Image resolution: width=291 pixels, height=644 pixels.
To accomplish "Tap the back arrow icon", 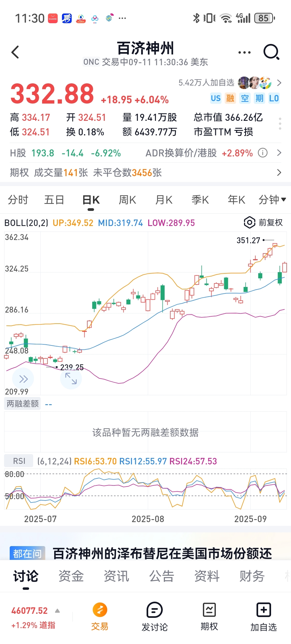I will 15,52.
